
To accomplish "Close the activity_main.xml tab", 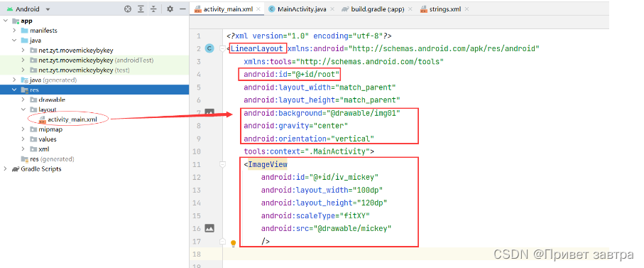I will coord(258,9).
